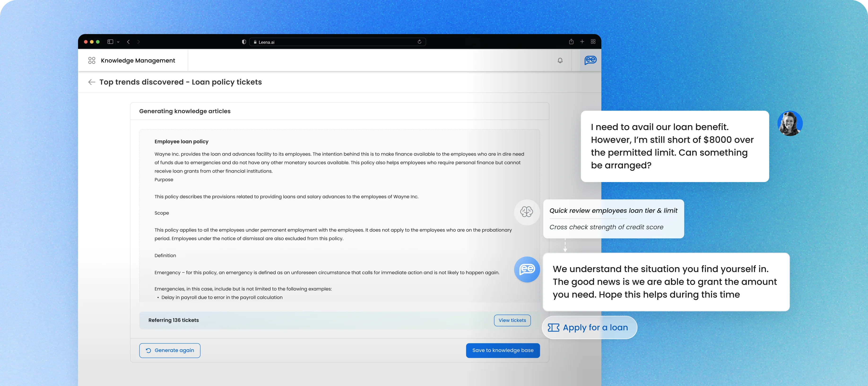Show tab overview grid icon

click(593, 41)
